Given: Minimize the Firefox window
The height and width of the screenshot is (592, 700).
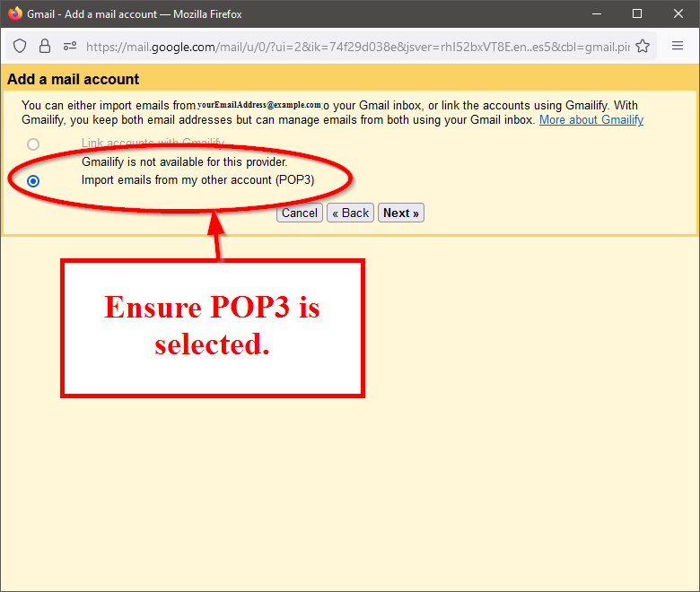Looking at the screenshot, I should pyautogui.click(x=597, y=13).
